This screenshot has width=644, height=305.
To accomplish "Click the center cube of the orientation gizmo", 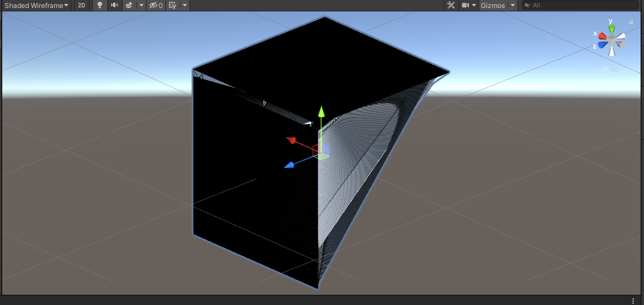I will [612, 41].
